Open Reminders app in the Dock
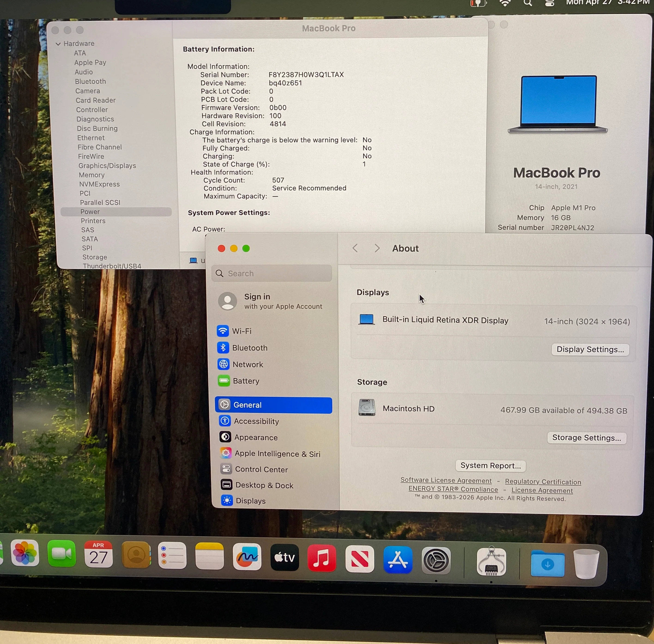Image resolution: width=654 pixels, height=644 pixels. click(173, 555)
